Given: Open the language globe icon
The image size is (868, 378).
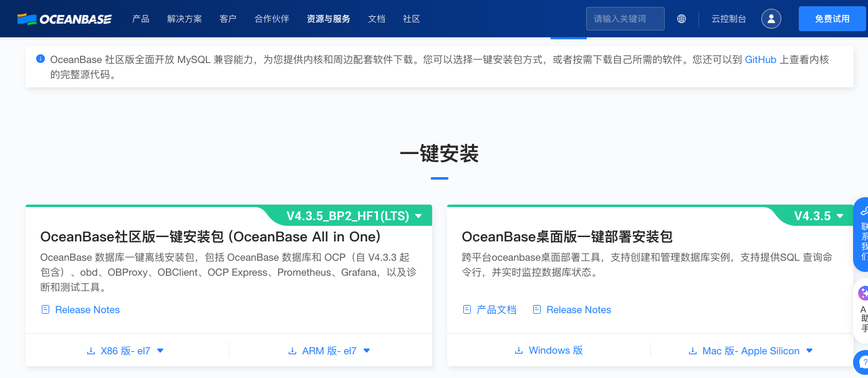Looking at the screenshot, I should tap(682, 19).
